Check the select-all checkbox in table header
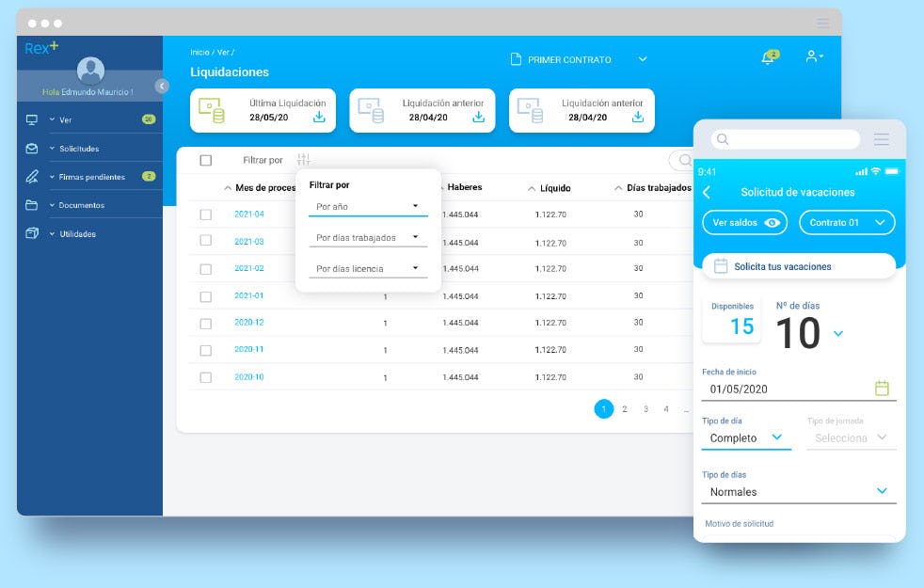924x588 pixels. click(x=207, y=161)
